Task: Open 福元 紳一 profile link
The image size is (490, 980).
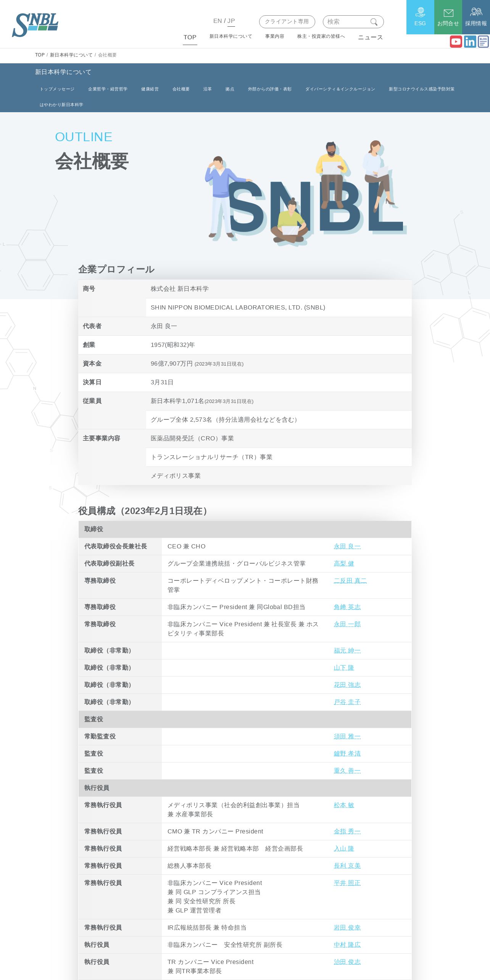Action: [347, 651]
